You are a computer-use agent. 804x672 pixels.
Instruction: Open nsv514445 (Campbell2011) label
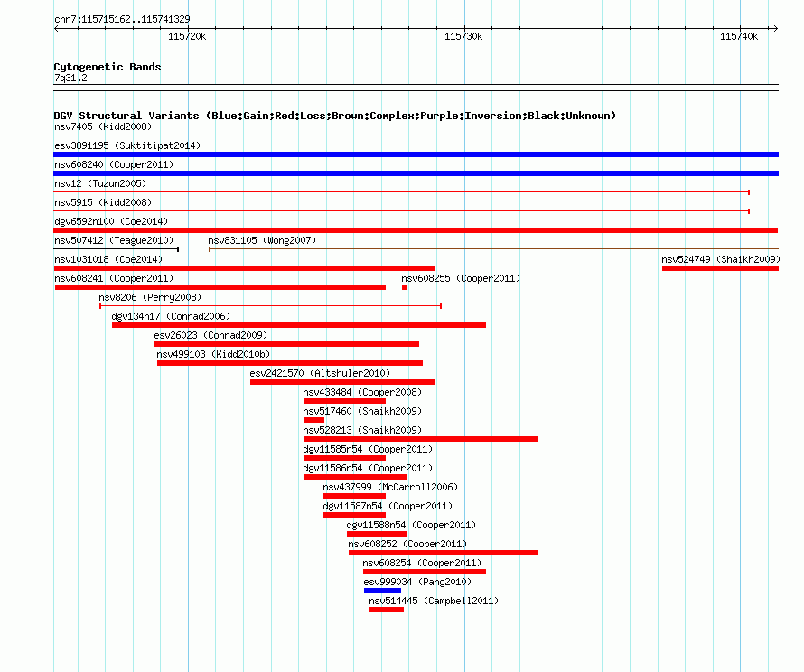click(x=434, y=601)
